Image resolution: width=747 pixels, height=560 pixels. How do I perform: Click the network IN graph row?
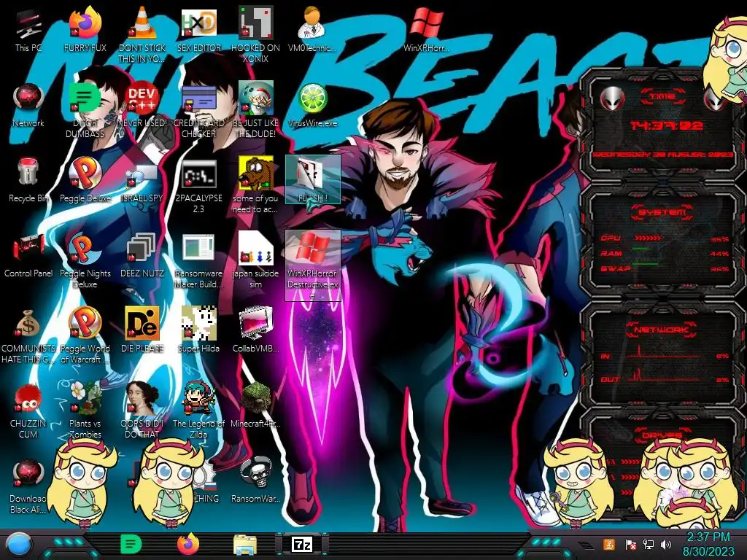click(664, 353)
